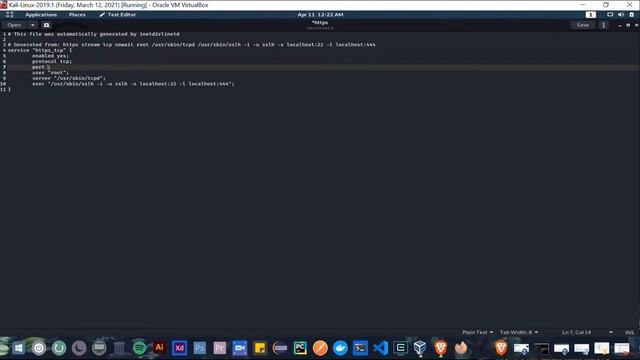Image resolution: width=640 pixels, height=360 pixels.
Task: Open the Zoom meeting app icon
Action: (x=240, y=348)
